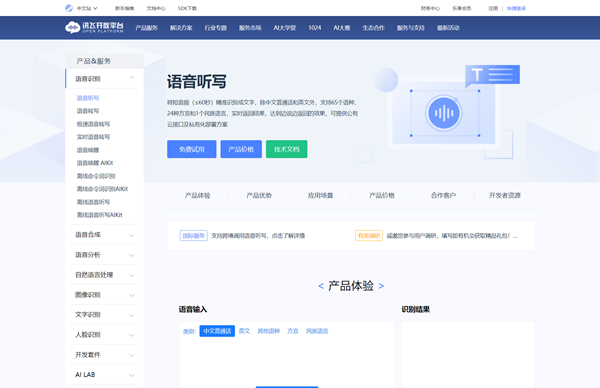Open the 服务与支持 nav menu

[x=411, y=28]
